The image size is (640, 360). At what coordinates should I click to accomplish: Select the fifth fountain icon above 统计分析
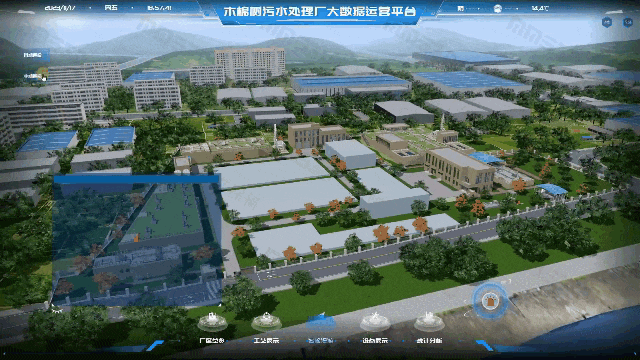coord(429,322)
